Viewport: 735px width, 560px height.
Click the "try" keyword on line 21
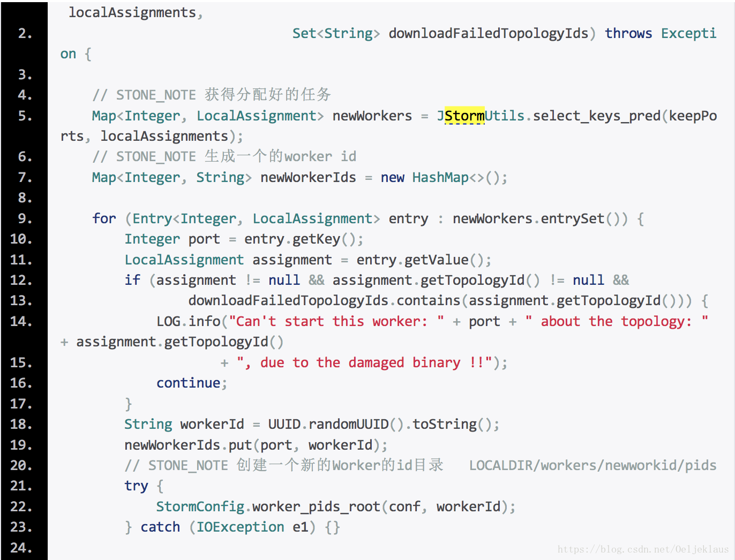tap(136, 486)
